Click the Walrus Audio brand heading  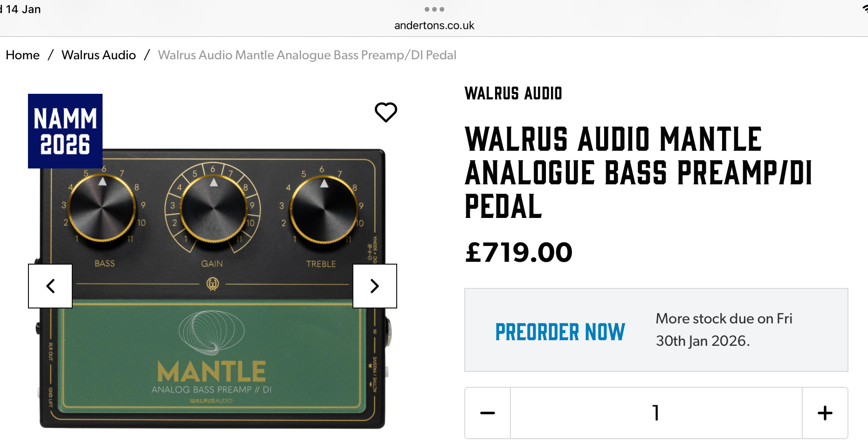(x=513, y=93)
